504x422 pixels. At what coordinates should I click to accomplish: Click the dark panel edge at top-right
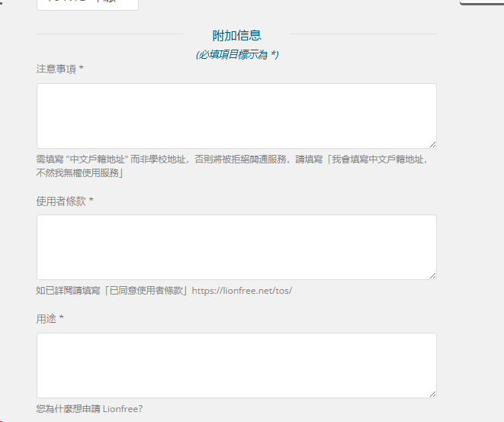482,3
